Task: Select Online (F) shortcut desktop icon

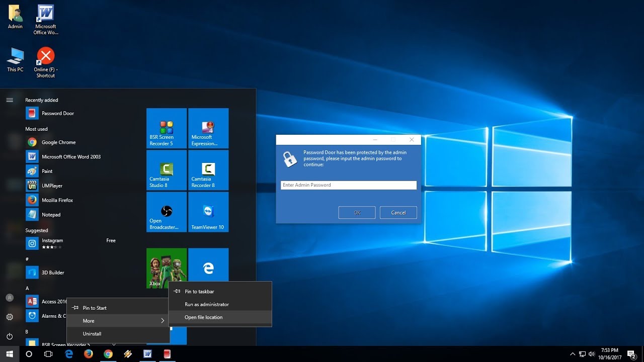Action: 46,63
